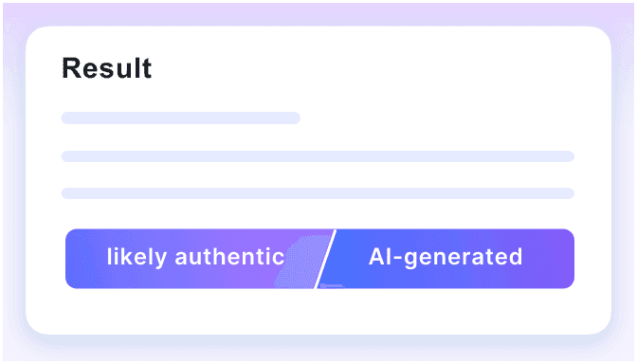Click the third placeholder line above the bar
This screenshot has height=364, width=637.
pos(318,193)
